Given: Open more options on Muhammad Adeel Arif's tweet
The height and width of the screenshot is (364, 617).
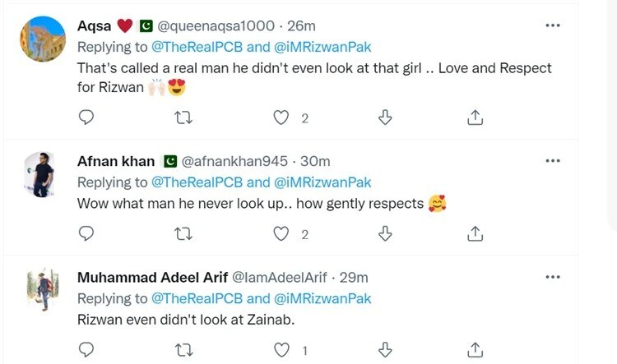Looking at the screenshot, I should (553, 277).
